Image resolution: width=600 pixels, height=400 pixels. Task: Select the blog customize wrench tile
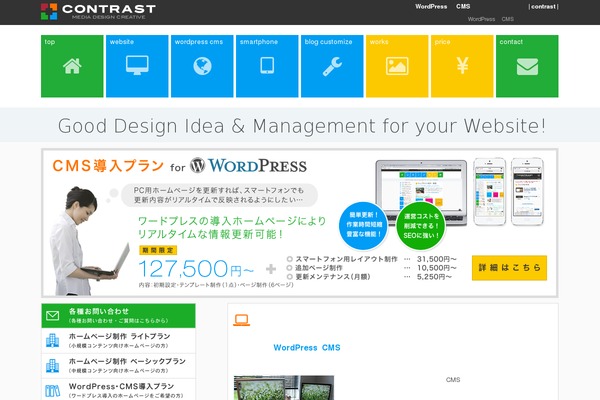tap(332, 66)
